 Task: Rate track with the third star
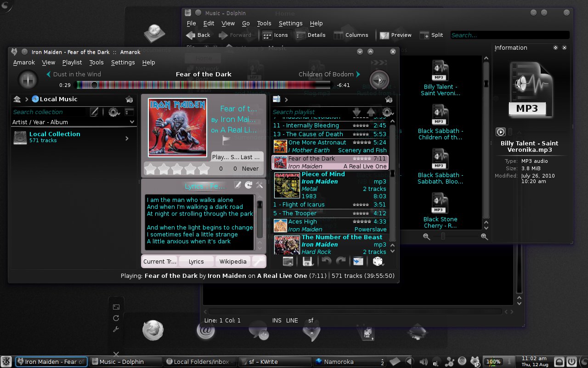point(177,169)
